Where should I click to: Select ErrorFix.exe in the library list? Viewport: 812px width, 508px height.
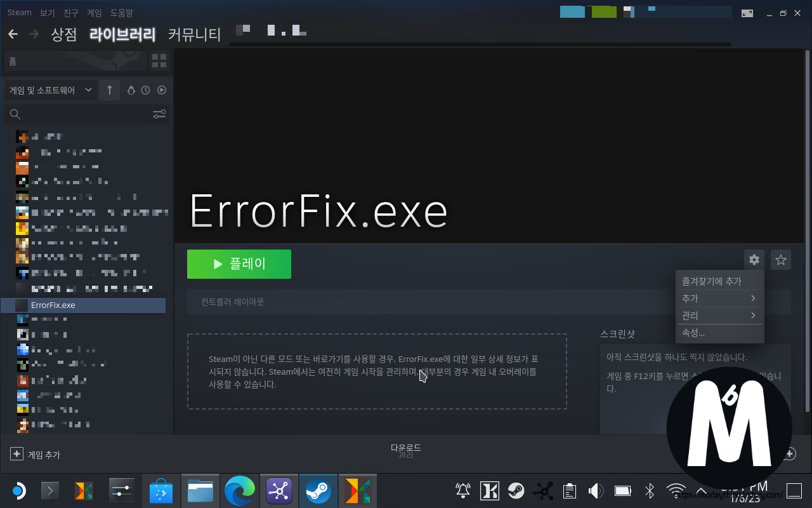tap(83, 305)
